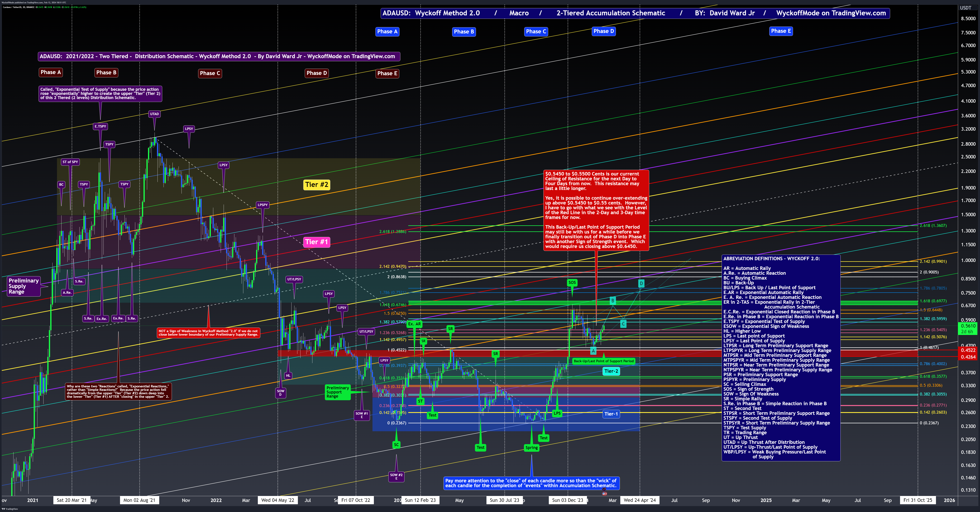Viewport: 980px width, 512px height.
Task: Click the WyckoffMode published on TradingView.com header text
Action: tap(34, 2)
